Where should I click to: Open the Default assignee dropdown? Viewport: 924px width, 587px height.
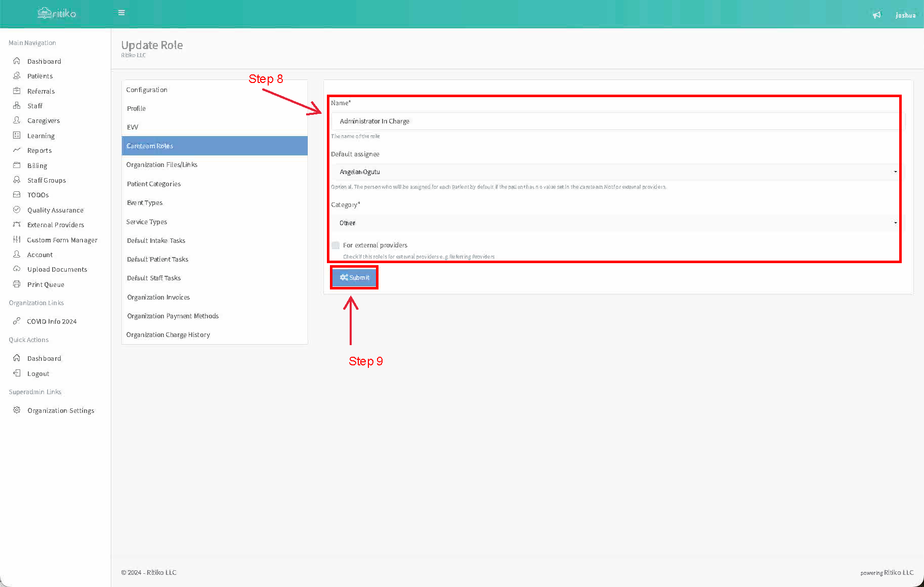pyautogui.click(x=615, y=172)
